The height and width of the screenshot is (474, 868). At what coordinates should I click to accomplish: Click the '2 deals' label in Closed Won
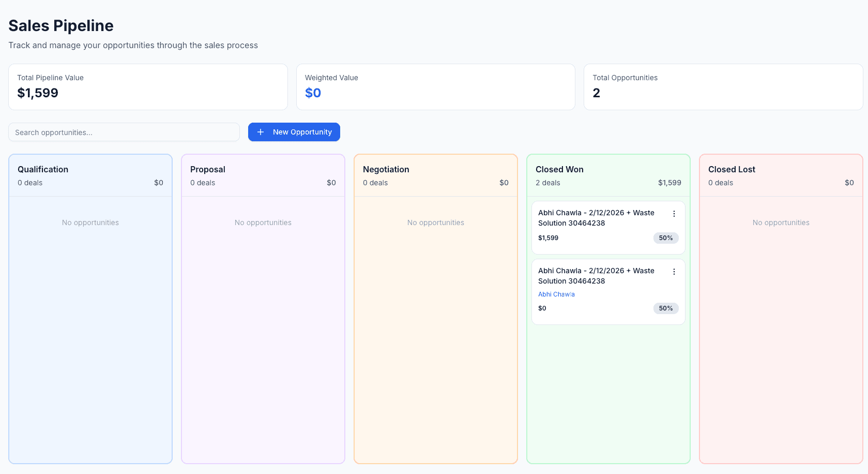click(x=548, y=183)
